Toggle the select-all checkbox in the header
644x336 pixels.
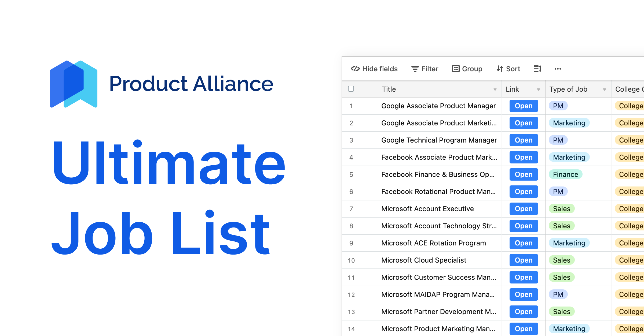tap(351, 89)
